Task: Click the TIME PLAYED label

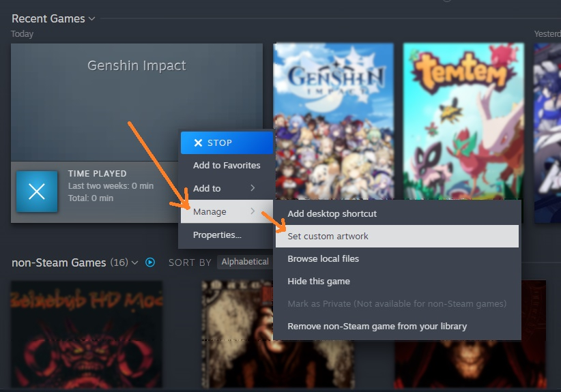Action: click(98, 174)
